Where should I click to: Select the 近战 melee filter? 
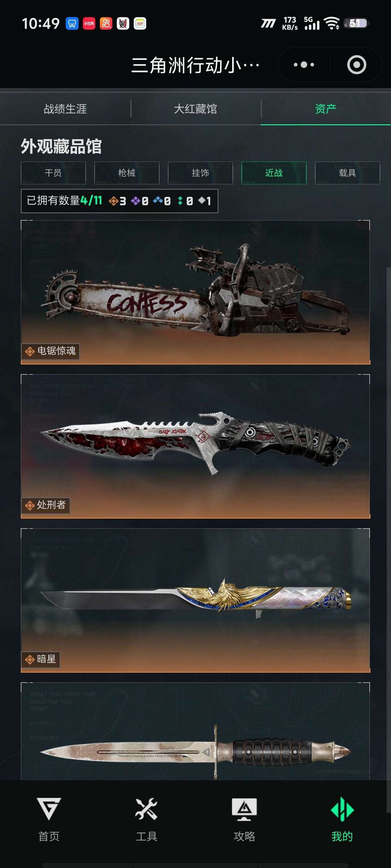click(274, 173)
